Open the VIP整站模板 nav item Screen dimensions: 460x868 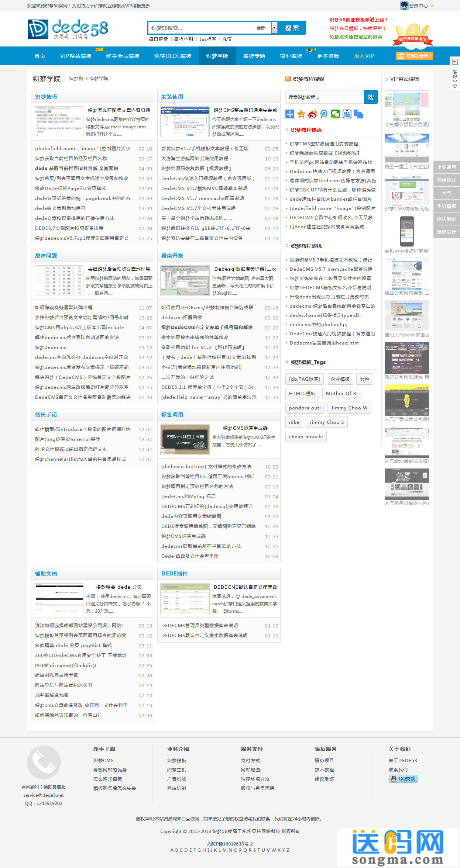tap(76, 56)
